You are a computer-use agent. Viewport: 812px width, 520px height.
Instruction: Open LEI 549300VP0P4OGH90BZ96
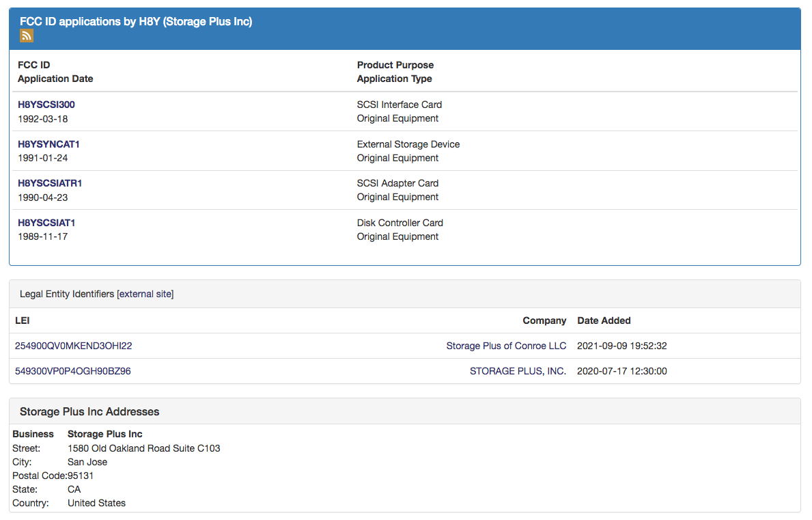click(72, 371)
